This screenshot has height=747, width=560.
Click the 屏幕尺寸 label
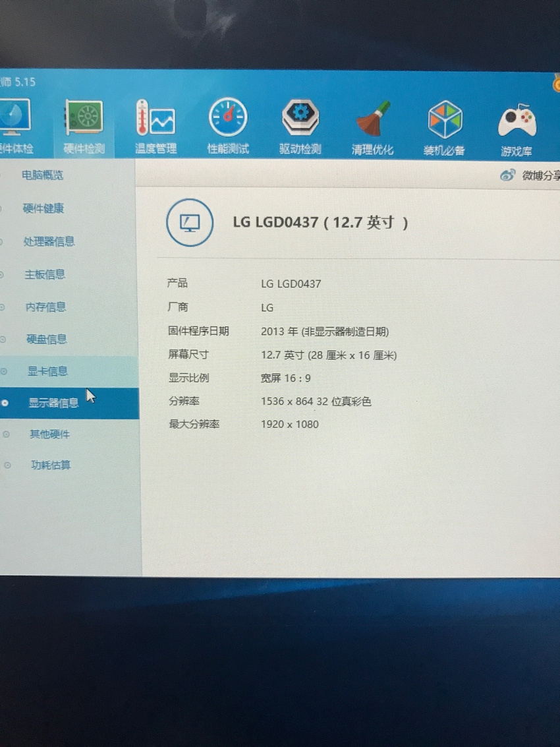(188, 354)
